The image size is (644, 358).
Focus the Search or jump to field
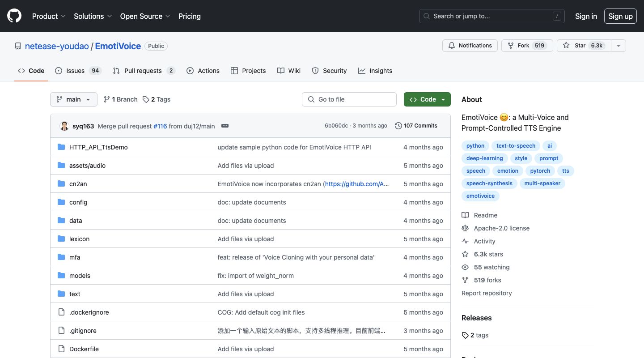(492, 16)
